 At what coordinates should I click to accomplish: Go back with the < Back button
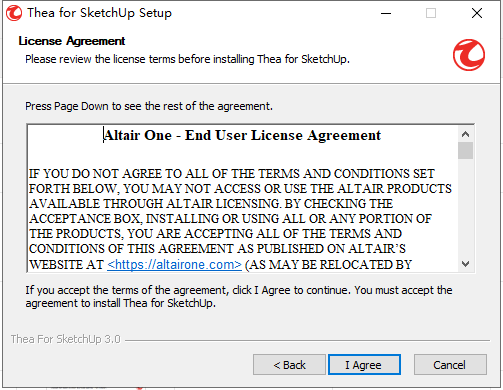289,365
